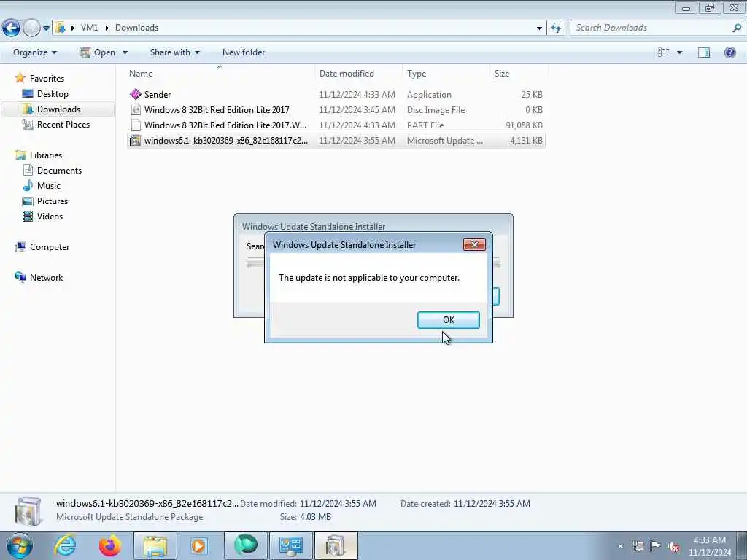Open the Music library
Image resolution: width=747 pixels, height=560 pixels.
(49, 186)
